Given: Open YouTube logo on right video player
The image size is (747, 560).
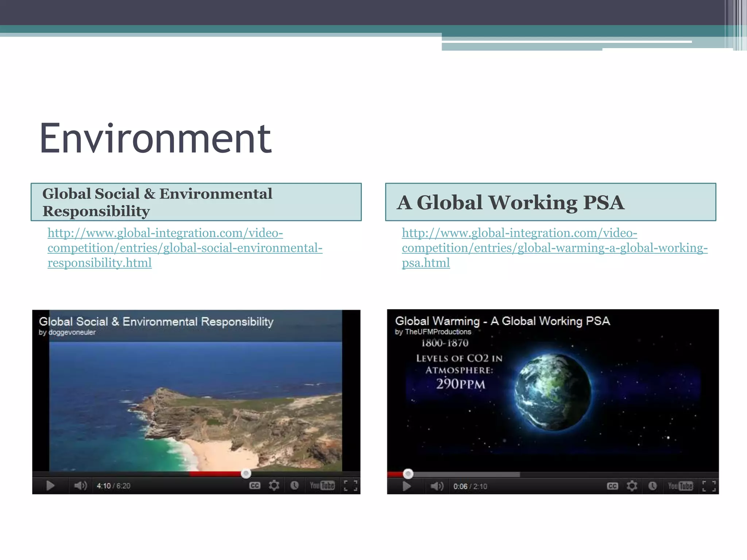Looking at the screenshot, I should coord(680,486).
